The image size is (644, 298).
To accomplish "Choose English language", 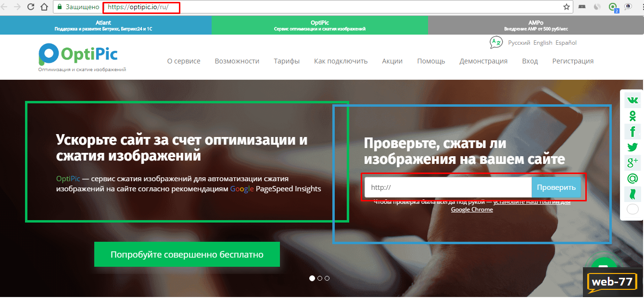I will point(543,43).
